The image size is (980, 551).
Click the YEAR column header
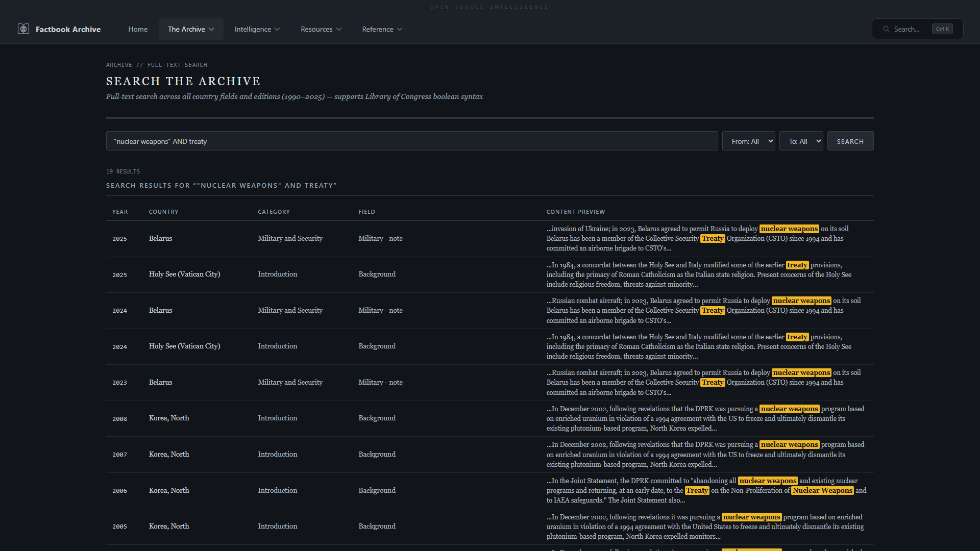coord(120,212)
